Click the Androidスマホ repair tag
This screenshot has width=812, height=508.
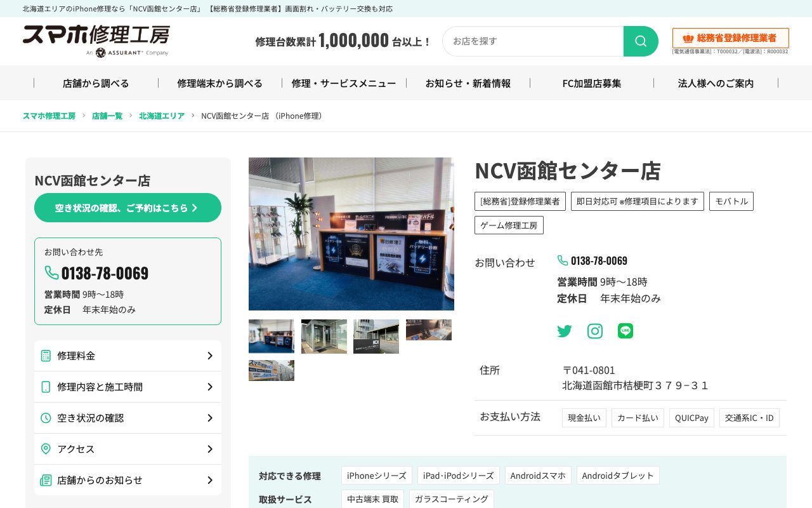click(538, 476)
